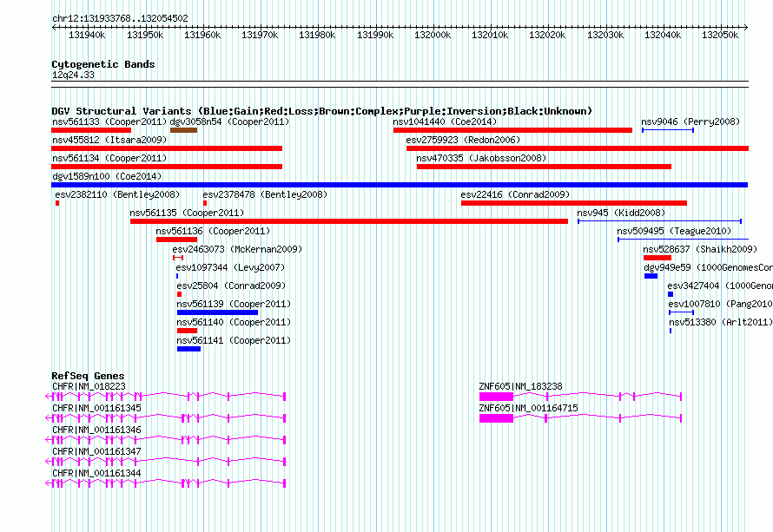Select the red nsv561135 loss bar
This screenshot has width=773, height=532.
(349, 221)
